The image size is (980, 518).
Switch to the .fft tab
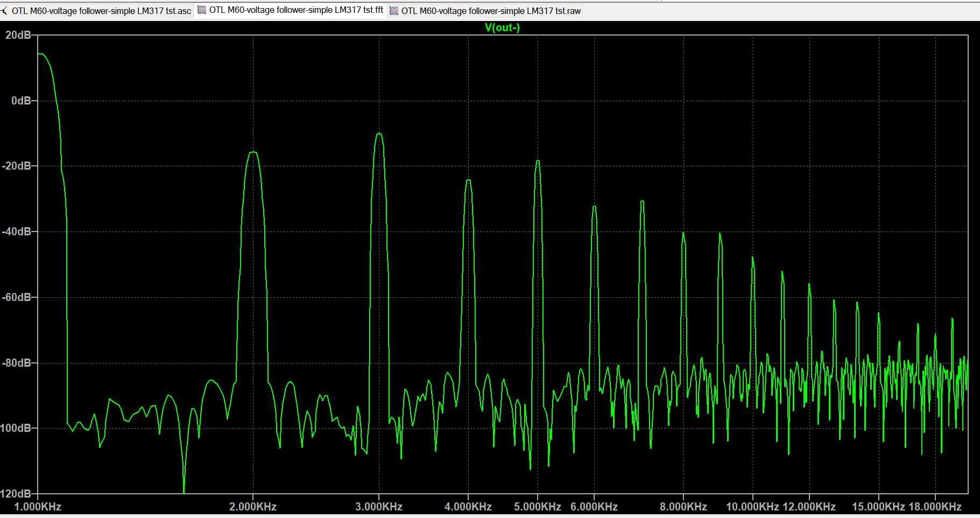pos(291,10)
